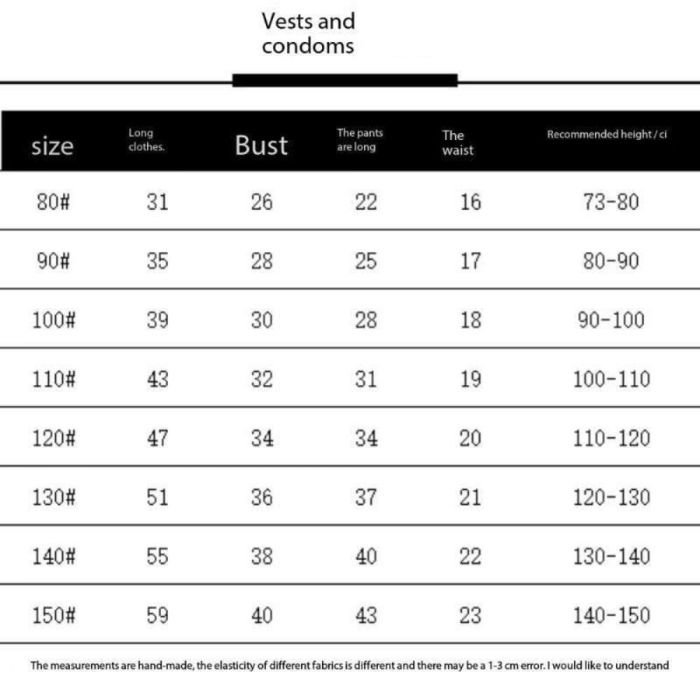Click the "size" column header

coord(52,146)
